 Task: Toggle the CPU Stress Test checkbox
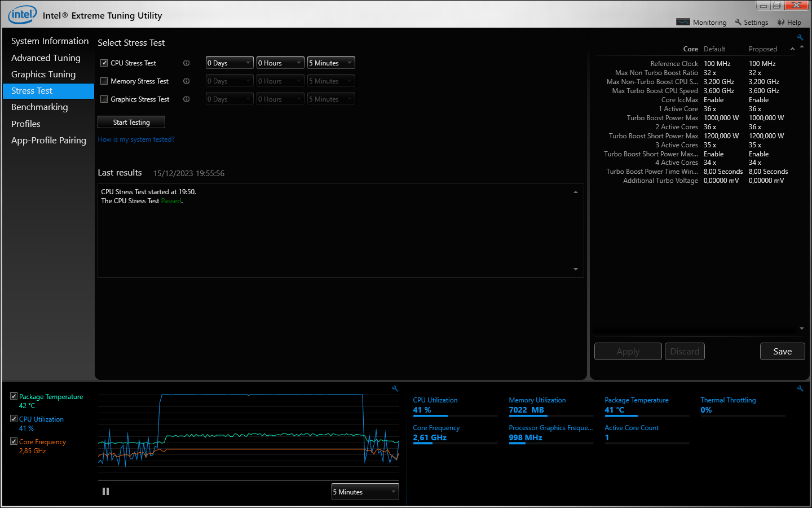tap(104, 63)
